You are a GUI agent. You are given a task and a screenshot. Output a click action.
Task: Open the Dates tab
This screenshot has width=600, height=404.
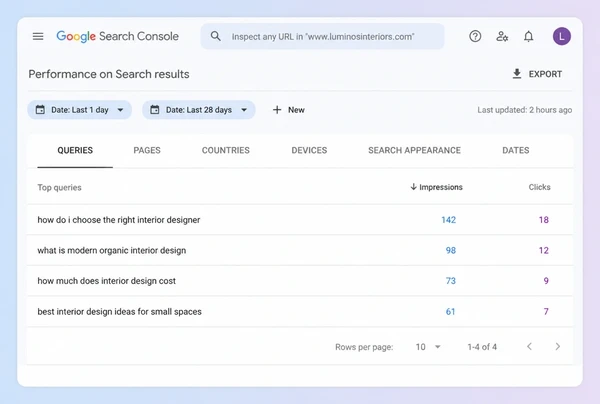516,150
